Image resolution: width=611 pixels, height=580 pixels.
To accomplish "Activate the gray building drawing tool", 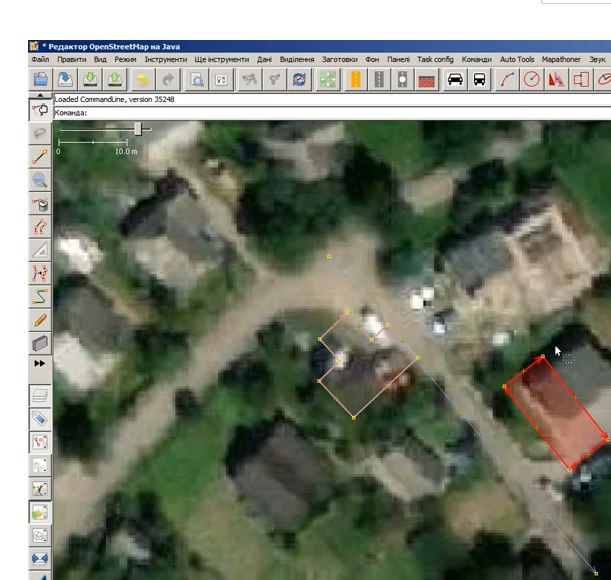I will 40,343.
